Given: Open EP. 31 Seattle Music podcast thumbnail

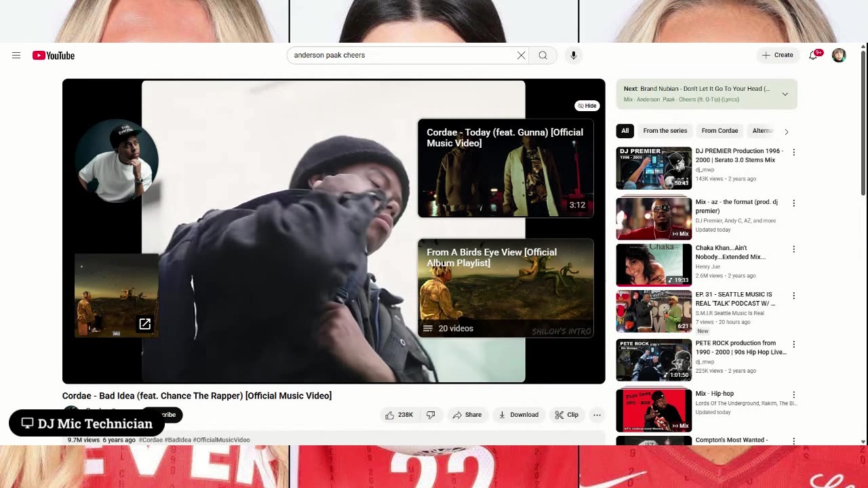Looking at the screenshot, I should click(654, 311).
